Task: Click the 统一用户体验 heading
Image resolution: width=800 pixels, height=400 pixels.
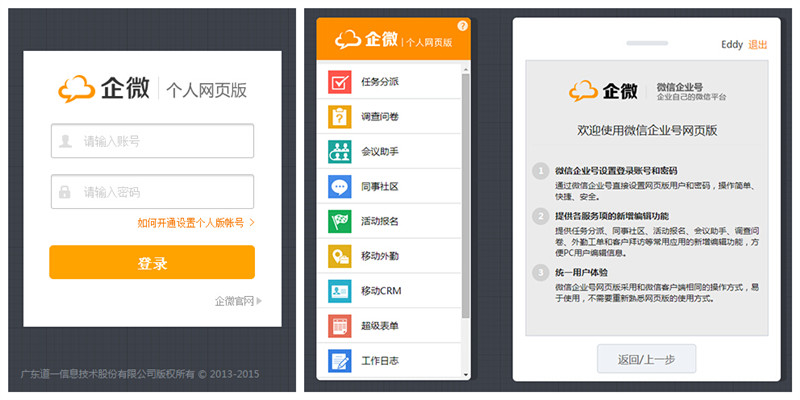Action: click(582, 272)
